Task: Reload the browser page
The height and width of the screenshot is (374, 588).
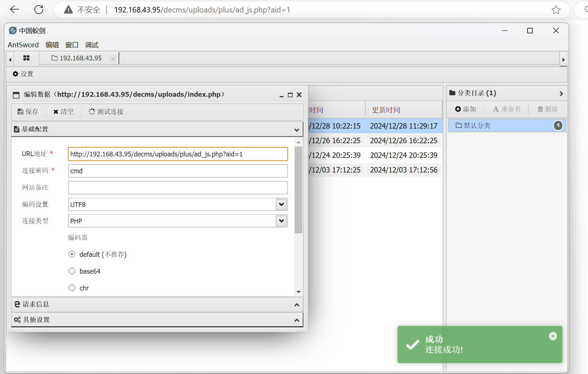Action: coord(39,10)
